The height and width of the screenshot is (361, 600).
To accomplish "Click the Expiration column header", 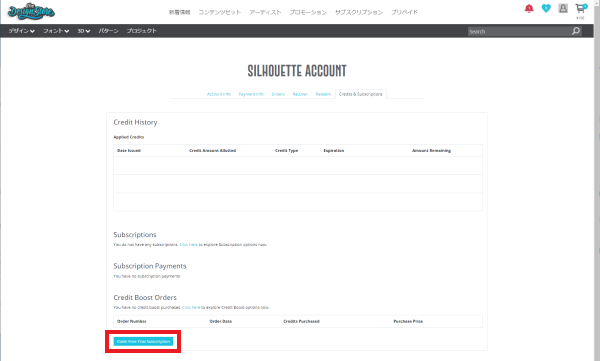I will (x=334, y=151).
